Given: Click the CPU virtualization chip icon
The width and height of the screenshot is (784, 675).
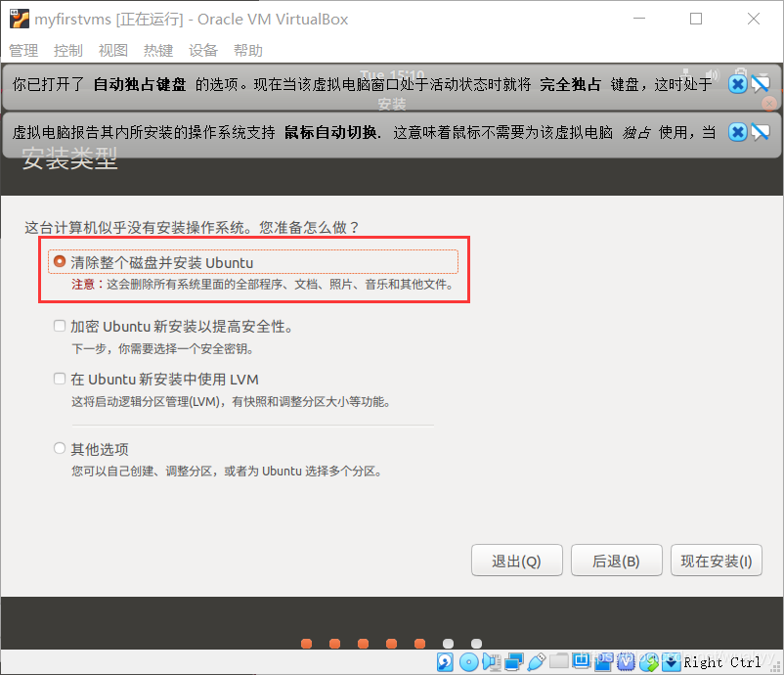Looking at the screenshot, I should click(626, 662).
